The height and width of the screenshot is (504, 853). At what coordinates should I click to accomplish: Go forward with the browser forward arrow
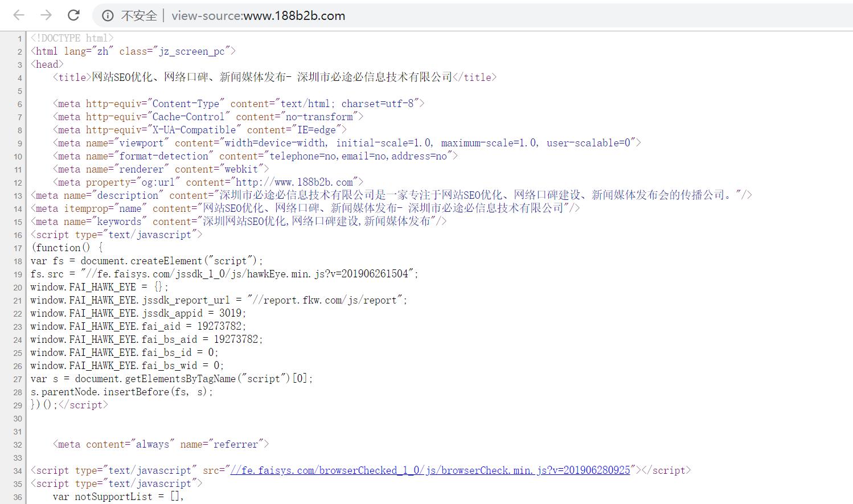[46, 15]
